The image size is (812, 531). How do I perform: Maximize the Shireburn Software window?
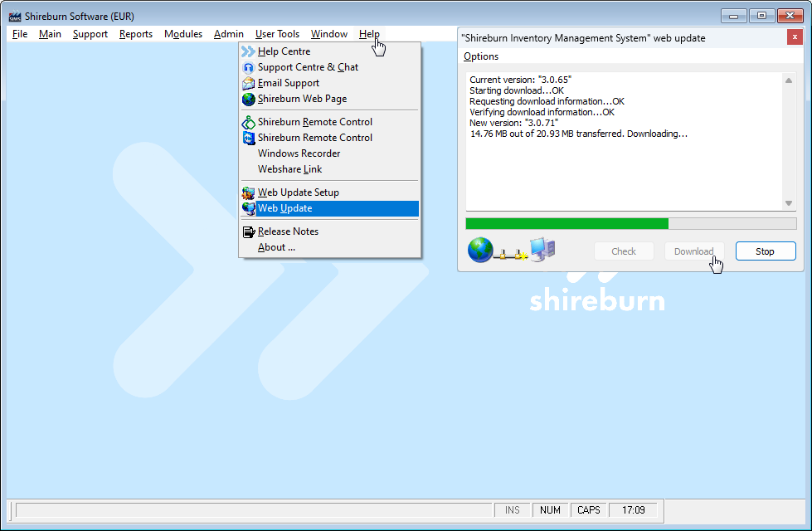click(x=761, y=16)
